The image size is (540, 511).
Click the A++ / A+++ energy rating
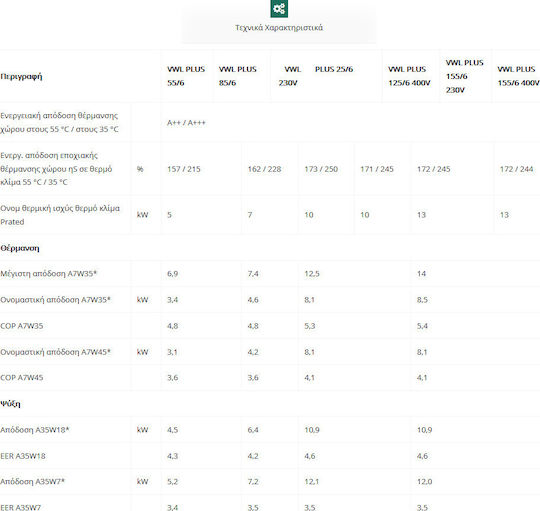(186, 123)
